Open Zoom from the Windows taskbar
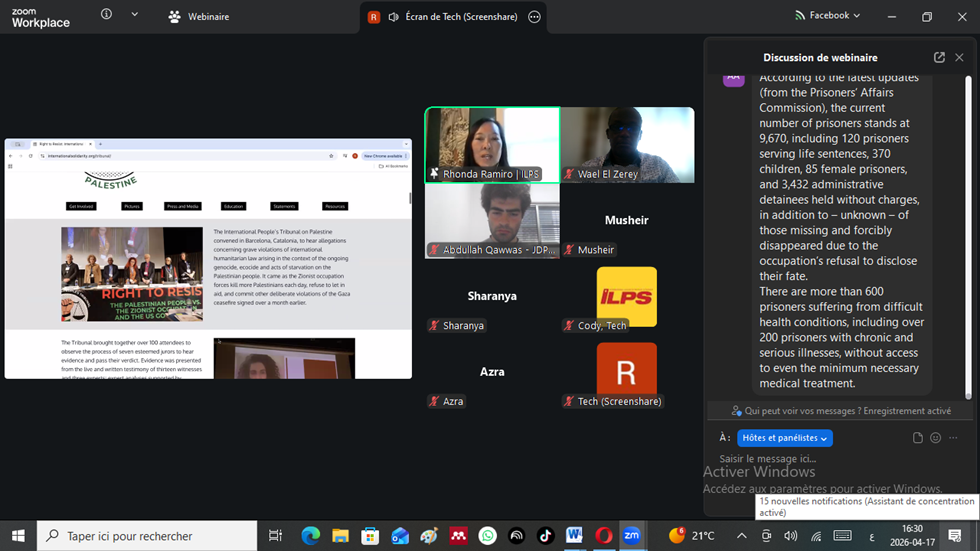Image resolution: width=980 pixels, height=551 pixels. pyautogui.click(x=632, y=536)
